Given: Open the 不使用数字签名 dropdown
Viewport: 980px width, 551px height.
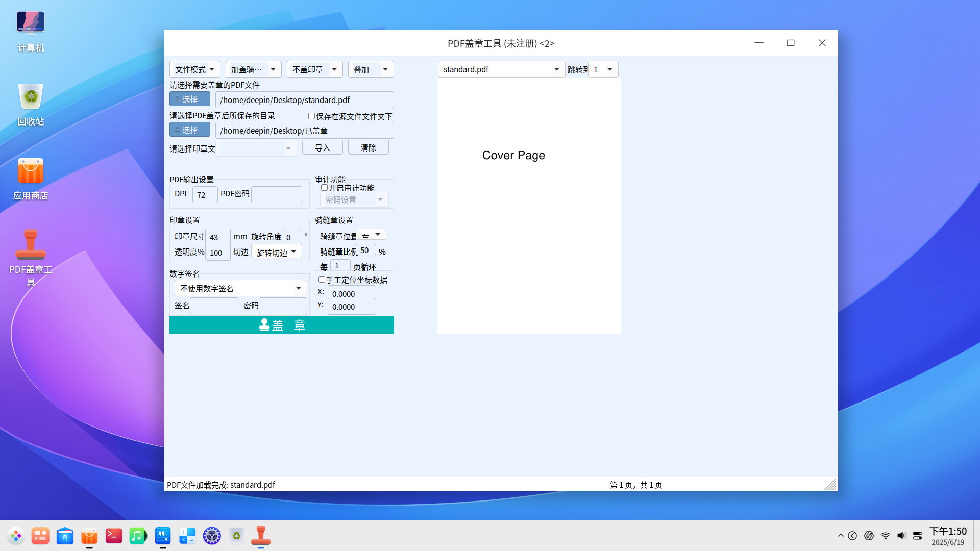Looking at the screenshot, I should [241, 288].
